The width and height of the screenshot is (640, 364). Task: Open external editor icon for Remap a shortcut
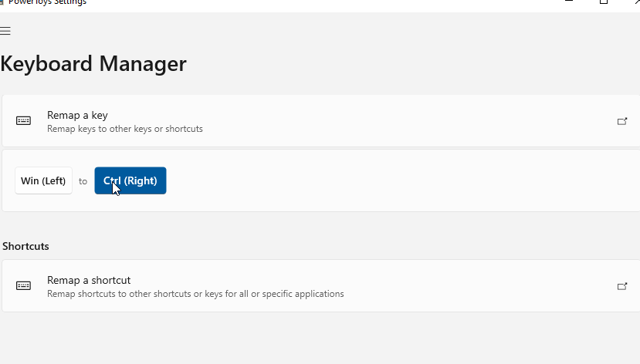(622, 286)
